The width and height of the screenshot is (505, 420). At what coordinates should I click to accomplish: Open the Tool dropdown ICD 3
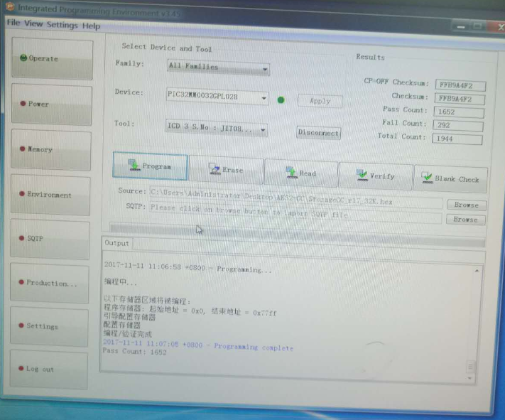pos(217,128)
